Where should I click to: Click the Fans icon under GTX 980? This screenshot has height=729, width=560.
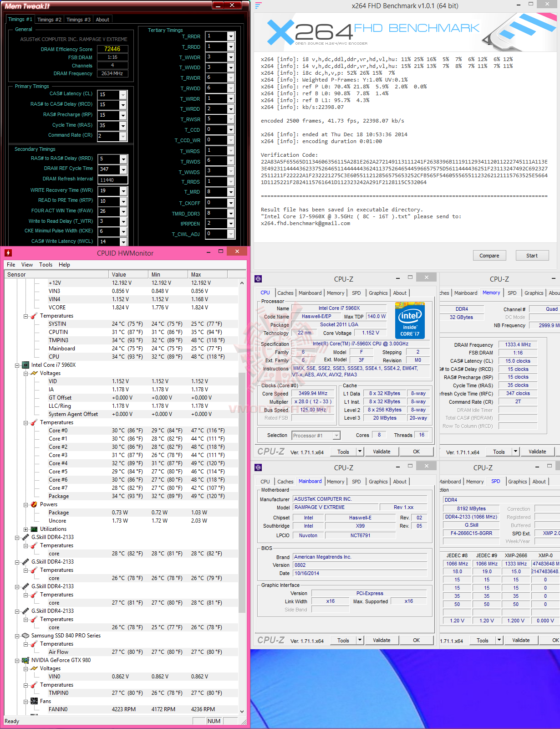(x=34, y=701)
